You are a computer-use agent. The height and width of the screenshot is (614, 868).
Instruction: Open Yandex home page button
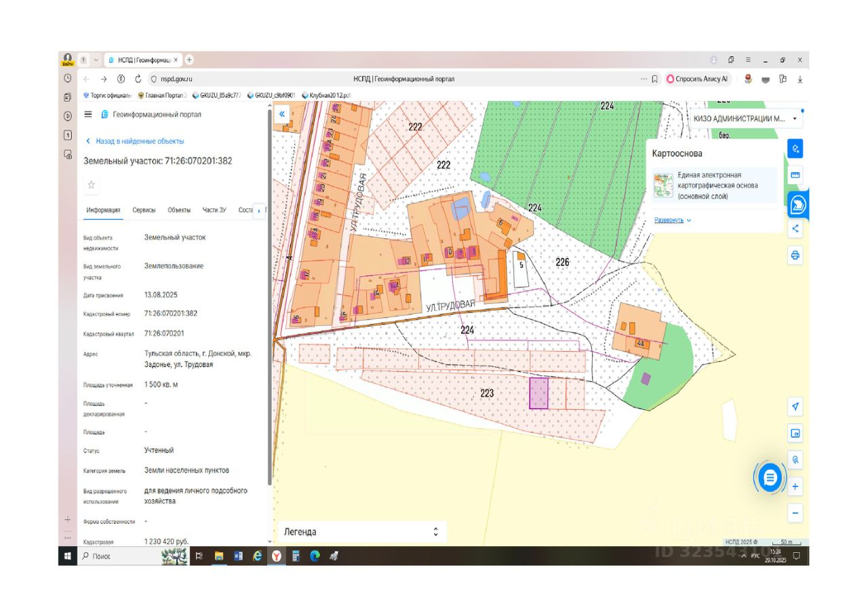click(x=121, y=79)
